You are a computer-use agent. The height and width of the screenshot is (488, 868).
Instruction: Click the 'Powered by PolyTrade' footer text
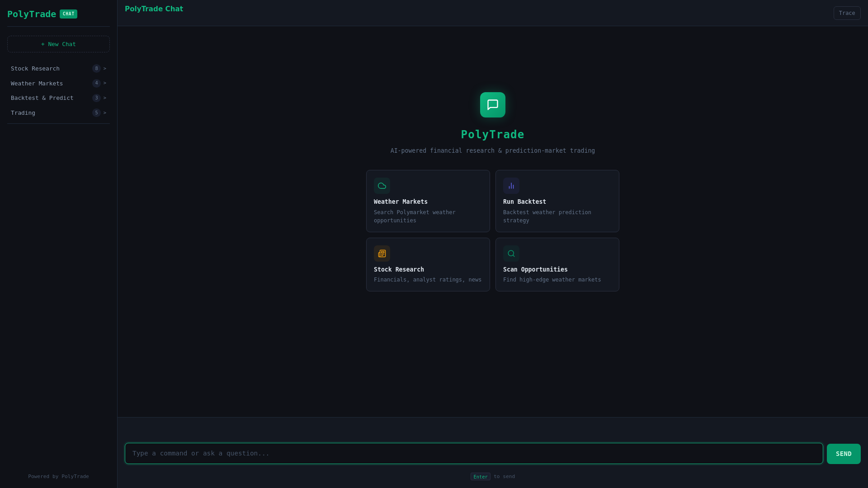pyautogui.click(x=58, y=477)
